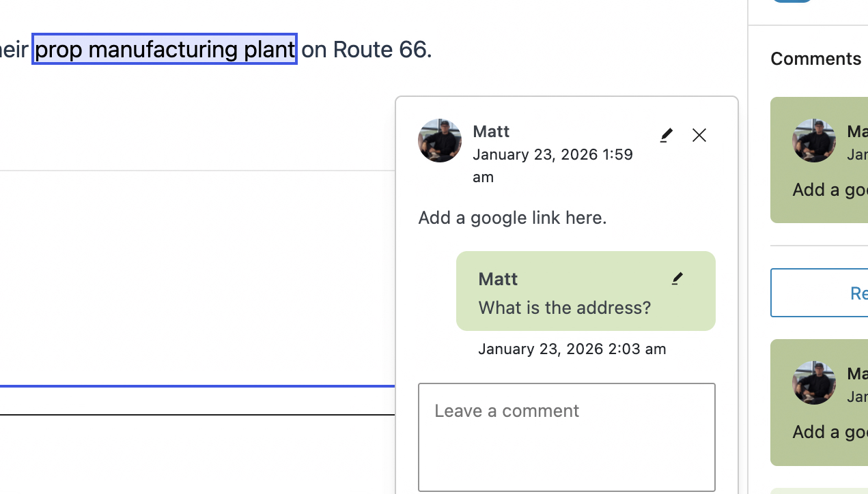The image size is (868, 494).
Task: Click author name "Matt" beside popup avatar
Action: (491, 132)
